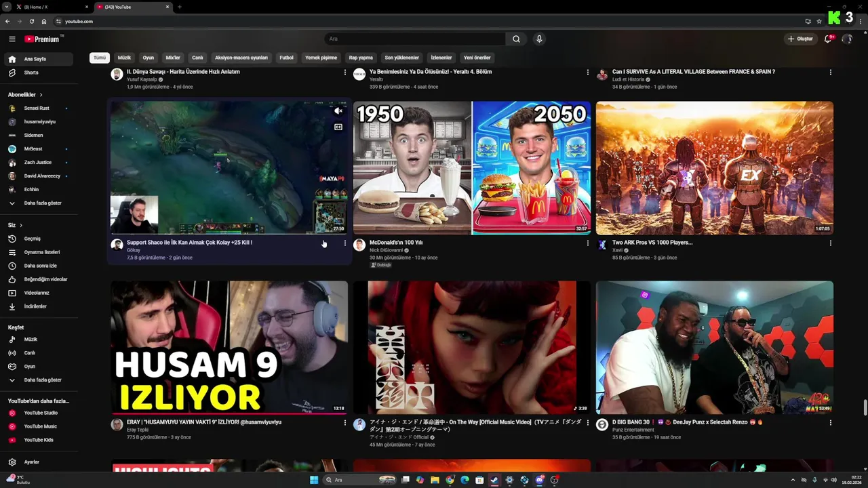Open YouTube Kids link
868x488 pixels.
click(x=37, y=440)
